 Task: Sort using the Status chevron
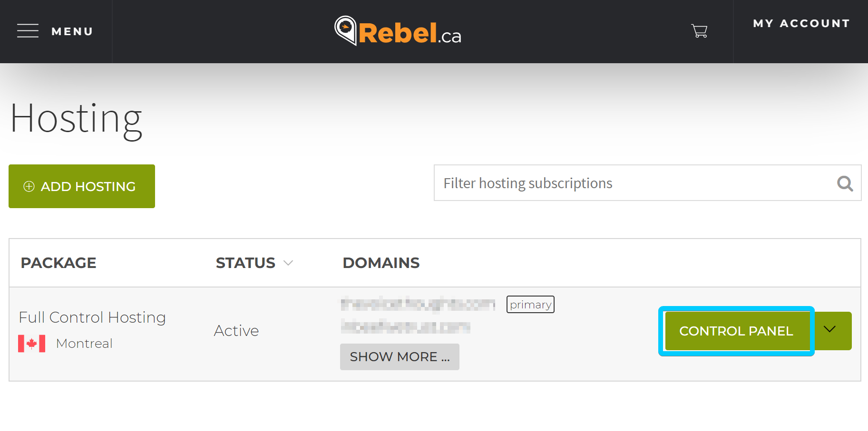(x=288, y=263)
